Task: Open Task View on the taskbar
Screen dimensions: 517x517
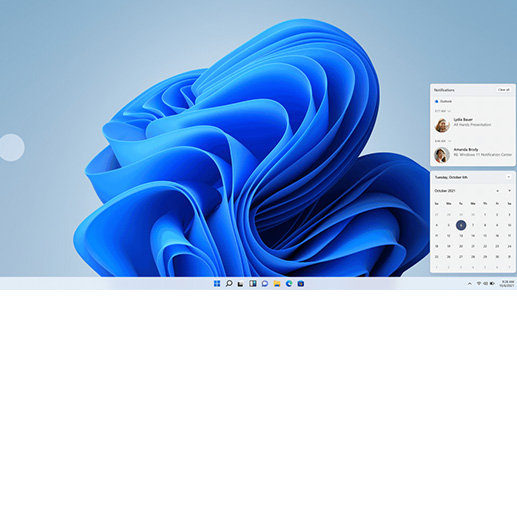Action: [240, 284]
